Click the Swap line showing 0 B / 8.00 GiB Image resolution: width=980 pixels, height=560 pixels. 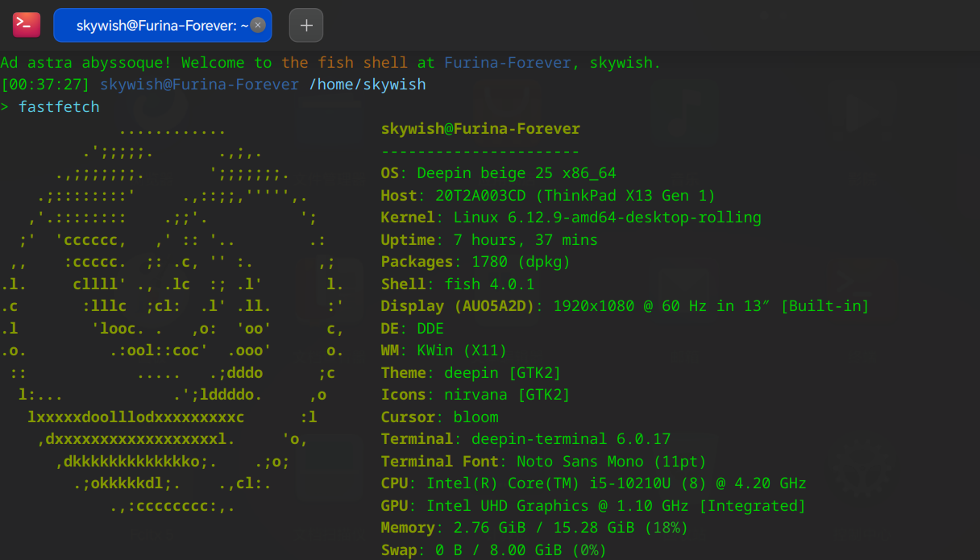494,550
